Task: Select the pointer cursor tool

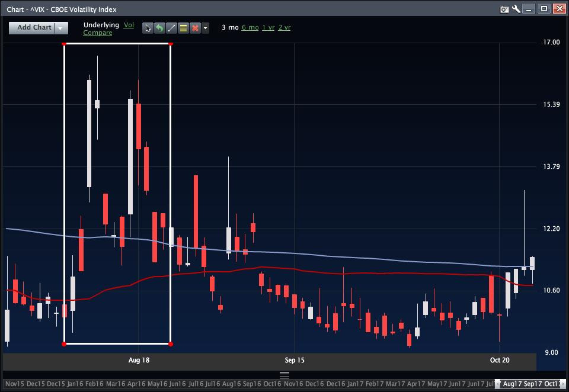Action: click(x=148, y=28)
